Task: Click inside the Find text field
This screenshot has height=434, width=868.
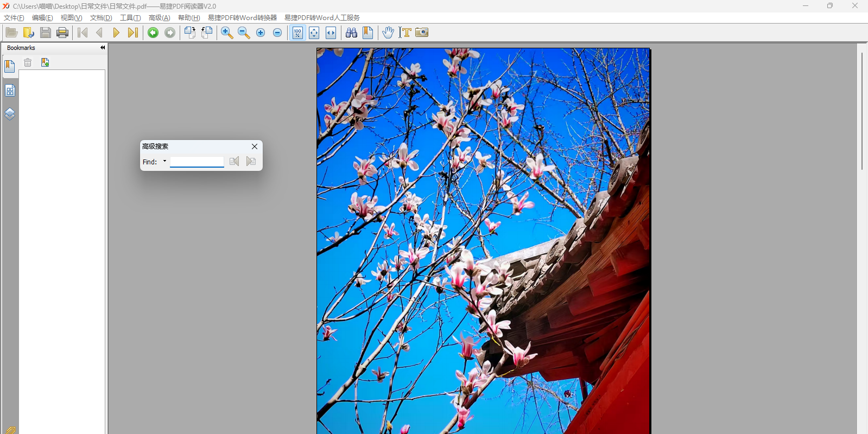Action: (x=197, y=162)
